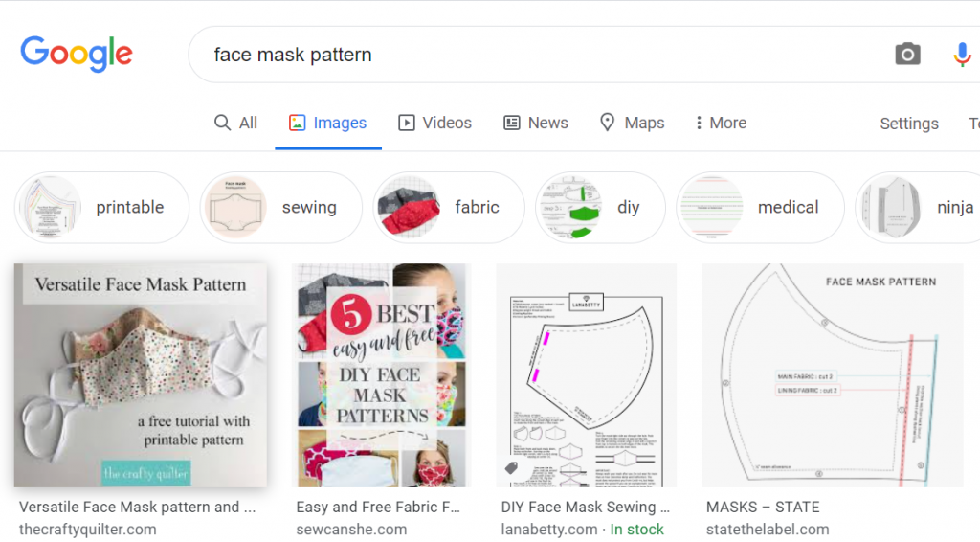Filter results by sewing chip
The image size is (980, 542).
click(x=281, y=208)
